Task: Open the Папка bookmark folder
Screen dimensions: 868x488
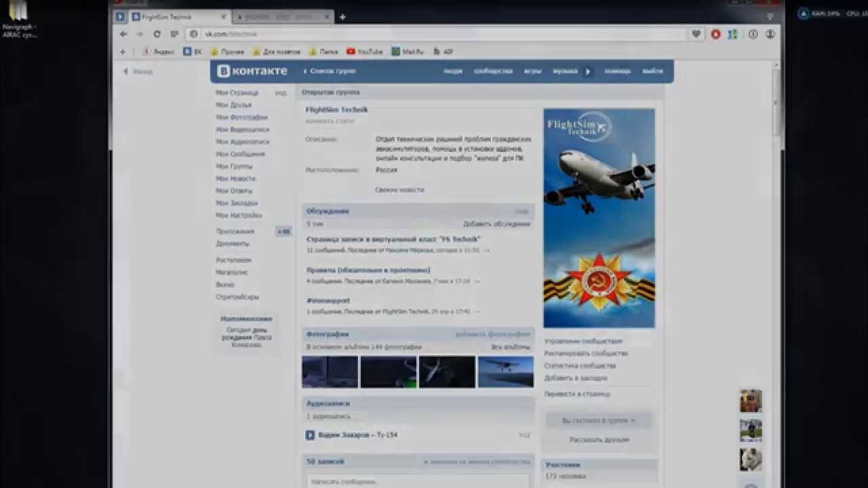Action: [323, 52]
